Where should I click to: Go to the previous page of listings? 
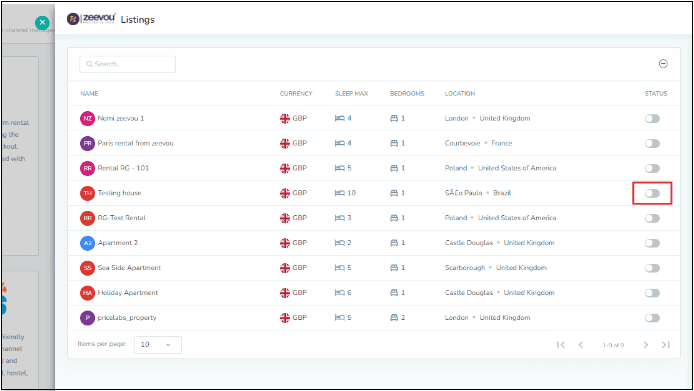point(581,345)
